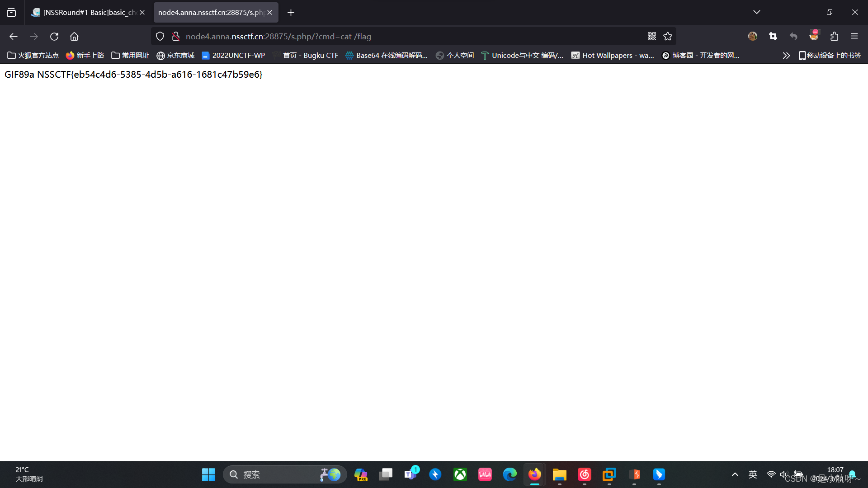Viewport: 868px width, 488px height.
Task: Click the Firefox account avatar
Action: 752,36
